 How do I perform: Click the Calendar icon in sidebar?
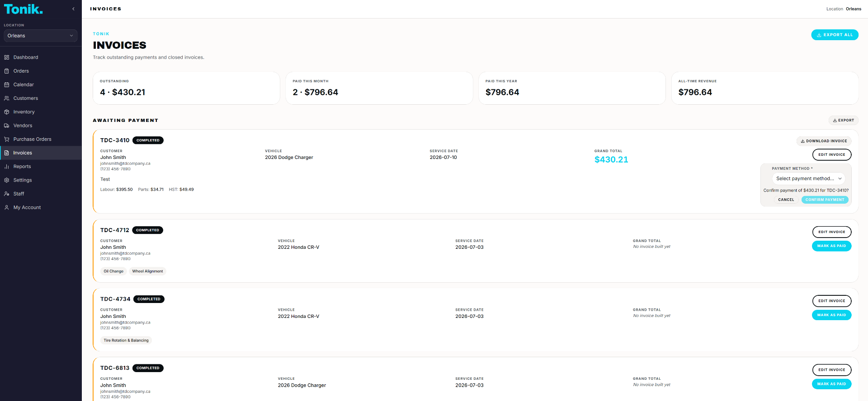click(7, 84)
